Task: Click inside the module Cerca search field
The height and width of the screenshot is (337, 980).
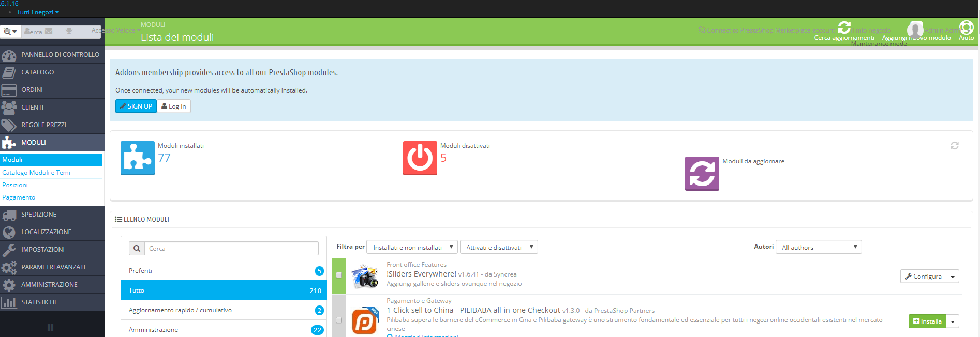Action: (231, 249)
